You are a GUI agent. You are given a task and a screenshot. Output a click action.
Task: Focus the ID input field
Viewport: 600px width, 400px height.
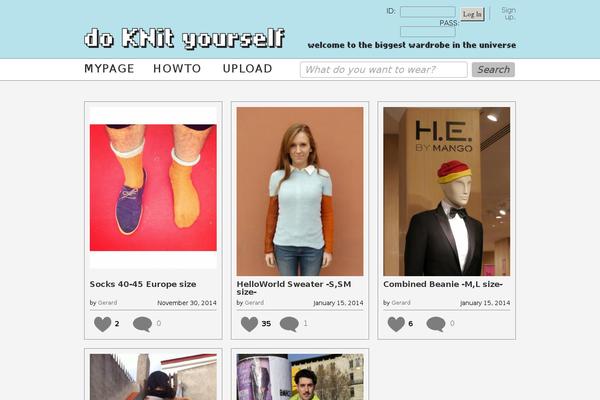click(x=428, y=12)
